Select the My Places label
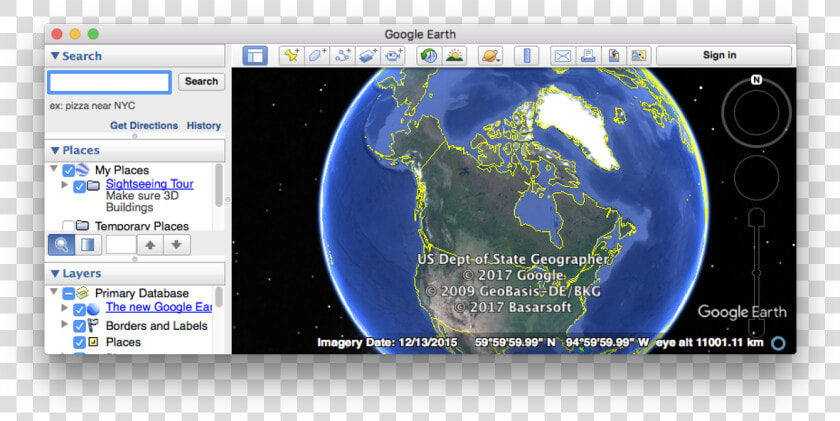The height and width of the screenshot is (421, 840). coord(122,170)
